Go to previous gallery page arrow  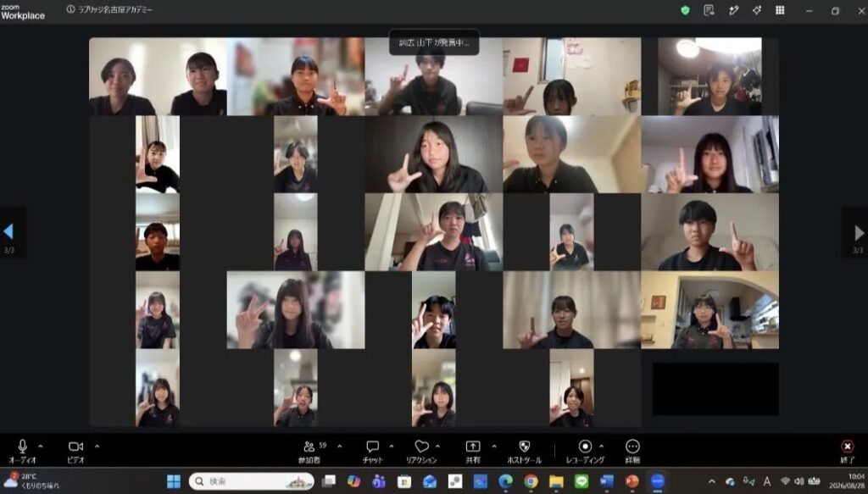(x=8, y=232)
